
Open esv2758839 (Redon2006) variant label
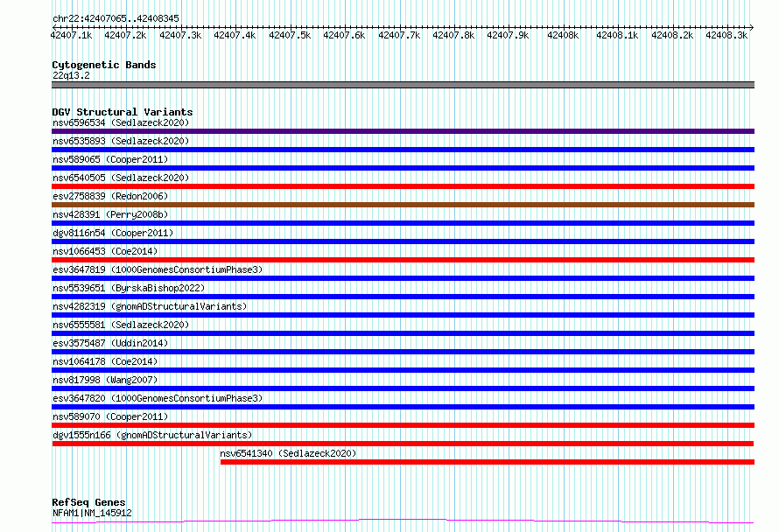click(x=110, y=196)
